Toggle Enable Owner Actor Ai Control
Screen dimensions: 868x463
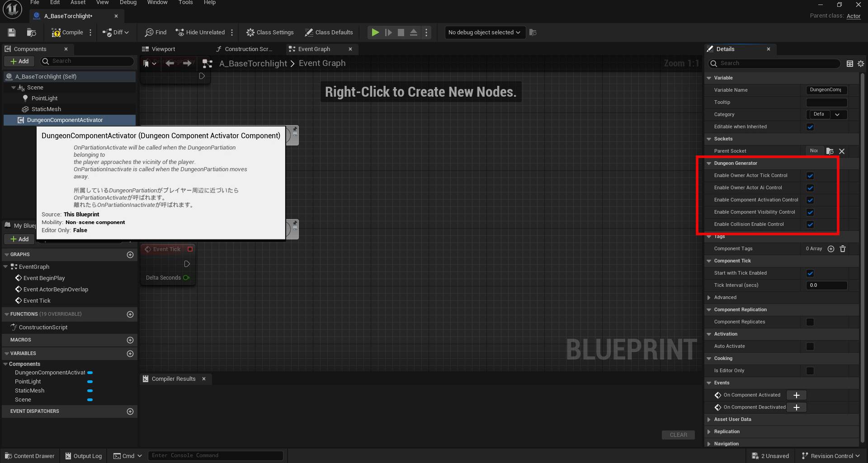coord(810,188)
